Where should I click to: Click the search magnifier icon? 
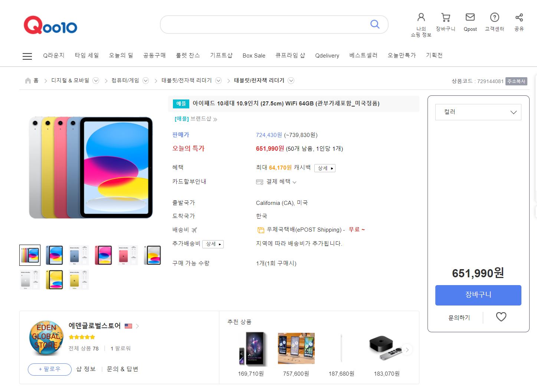coord(375,24)
